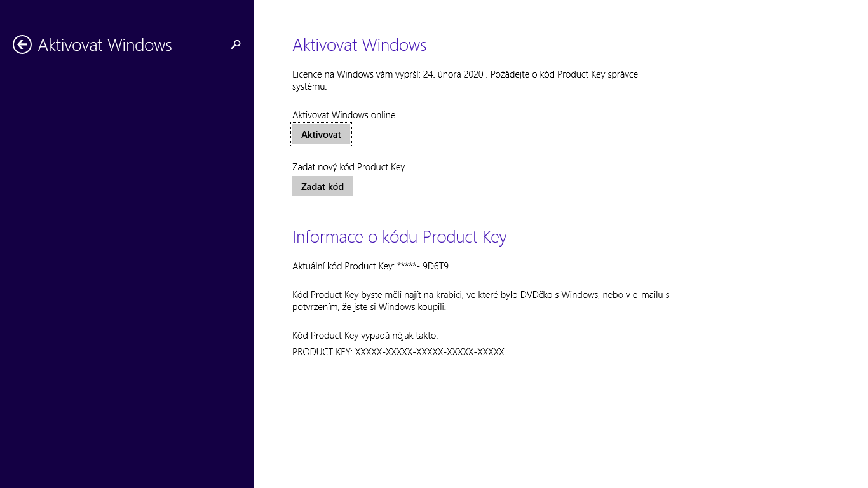Click the back arrow icon
Image resolution: width=868 pixels, height=488 pixels.
[22, 44]
